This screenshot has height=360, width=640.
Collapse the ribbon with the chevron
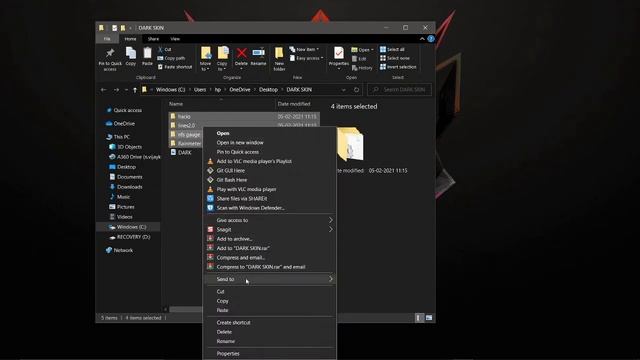(422, 39)
